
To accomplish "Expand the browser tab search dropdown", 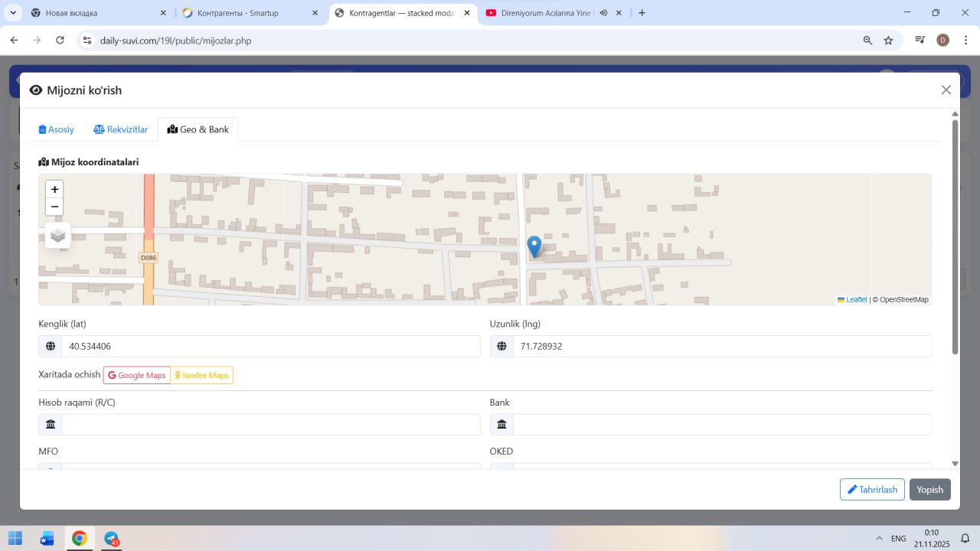I will (x=13, y=13).
